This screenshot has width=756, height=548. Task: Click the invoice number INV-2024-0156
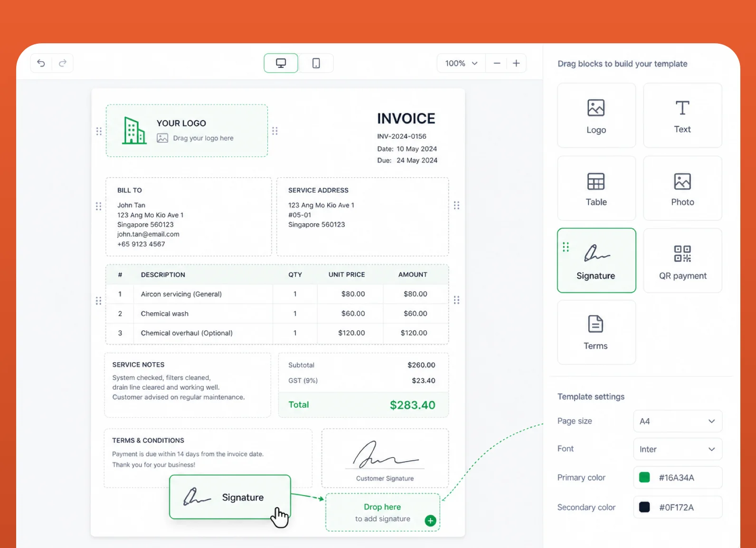[x=402, y=136]
